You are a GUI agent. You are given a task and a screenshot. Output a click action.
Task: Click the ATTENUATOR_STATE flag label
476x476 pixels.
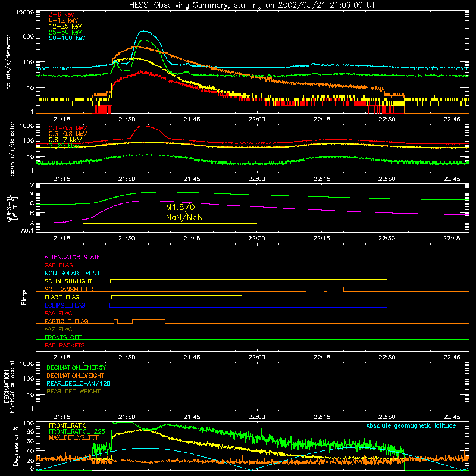72,258
